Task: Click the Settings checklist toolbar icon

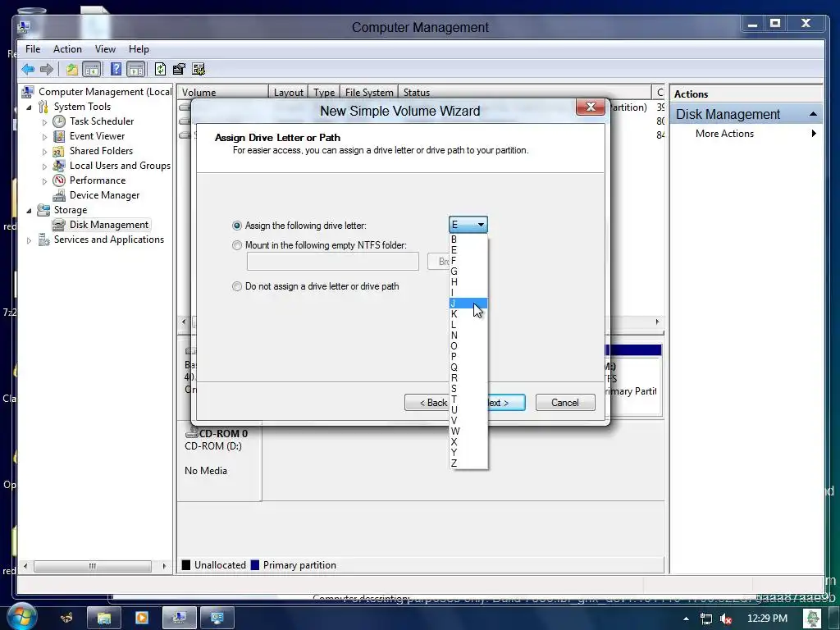Action: tap(199, 69)
